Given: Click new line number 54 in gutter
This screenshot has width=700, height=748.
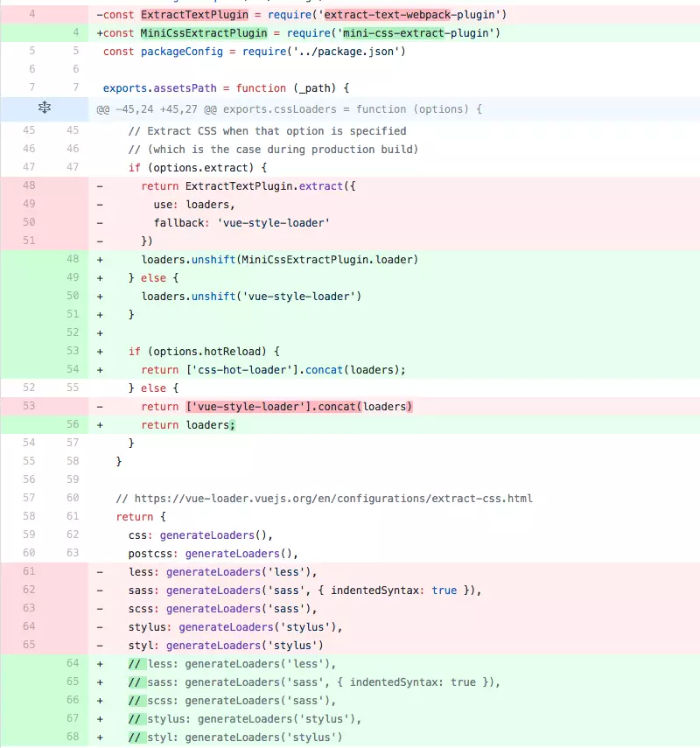Looking at the screenshot, I should tap(73, 369).
